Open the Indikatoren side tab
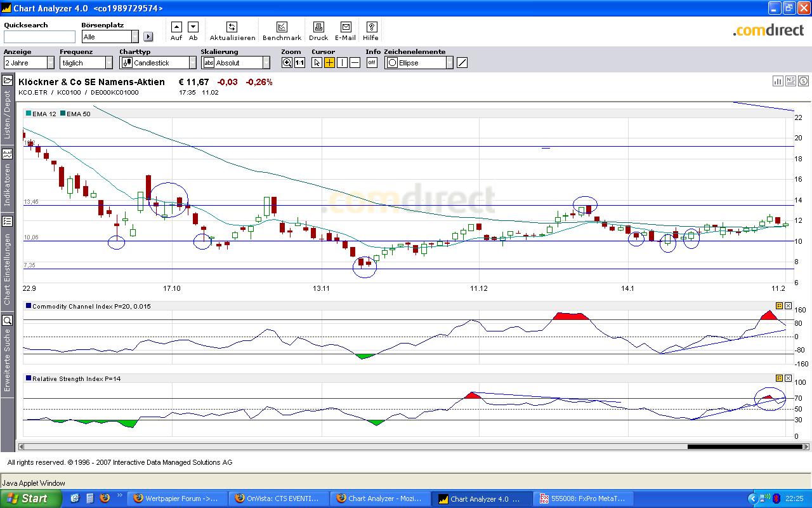Image resolution: width=812 pixels, height=508 pixels. coord(8,185)
